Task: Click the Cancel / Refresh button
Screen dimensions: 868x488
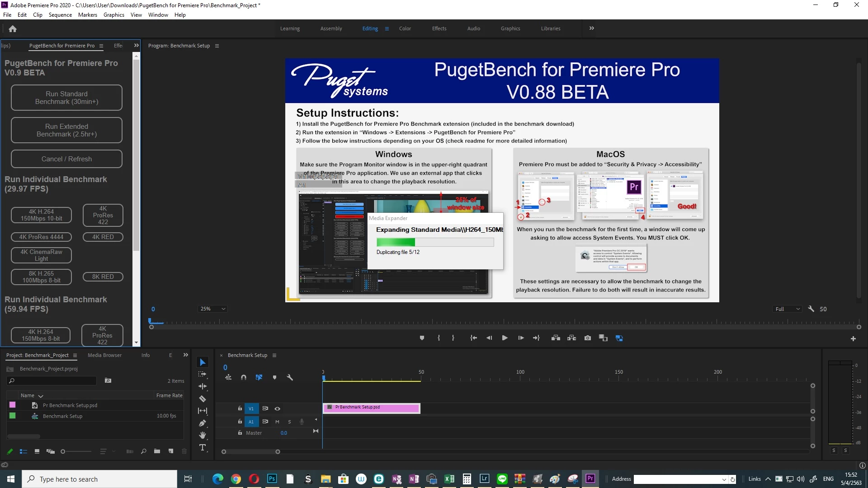Action: click(x=66, y=159)
